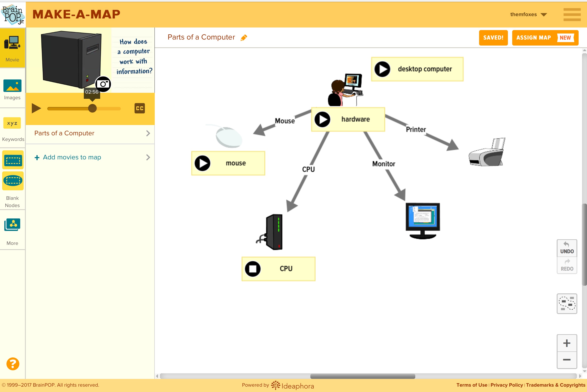Click the lasso selection tool icon
Screen dimensions: 587x392
point(567,303)
